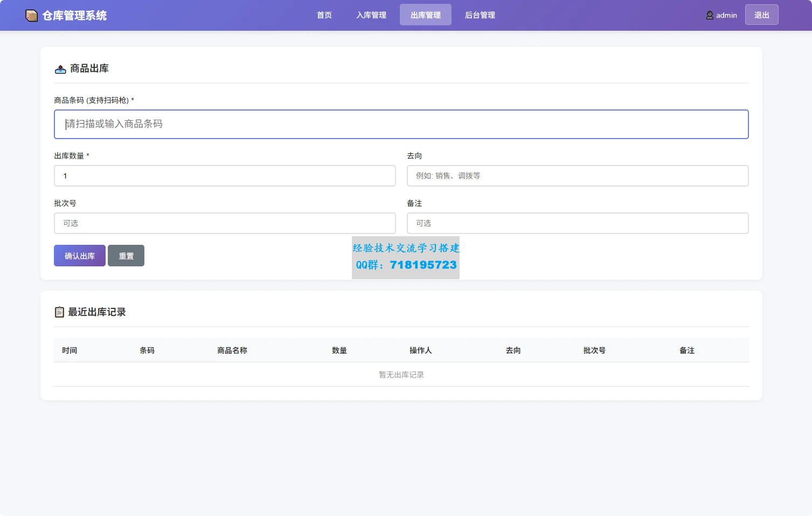Image resolution: width=812 pixels, height=516 pixels.
Task: Select the 出库管理 tab
Action: 426,15
